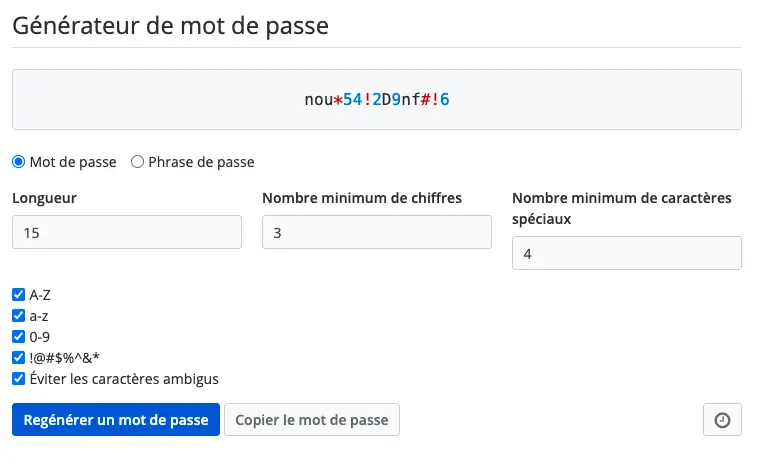Uncheck the A-Z uppercase checkbox
The width and height of the screenshot is (759, 465).
18,295
